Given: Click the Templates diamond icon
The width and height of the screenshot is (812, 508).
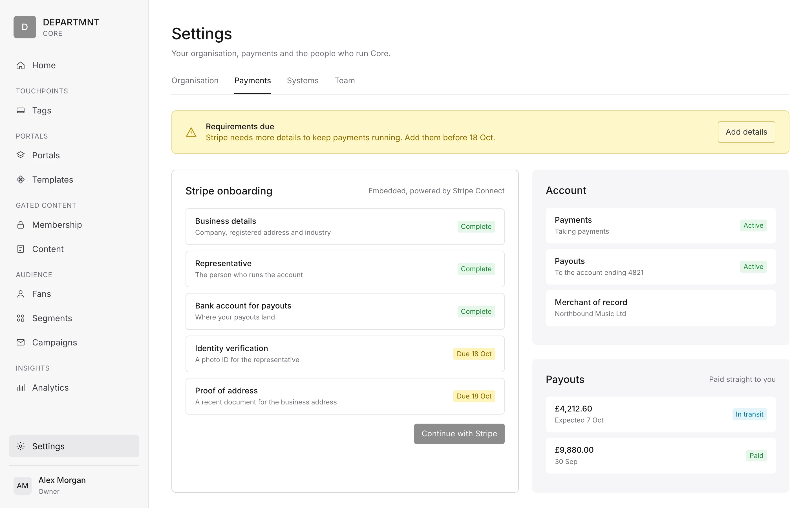Looking at the screenshot, I should click(x=21, y=179).
